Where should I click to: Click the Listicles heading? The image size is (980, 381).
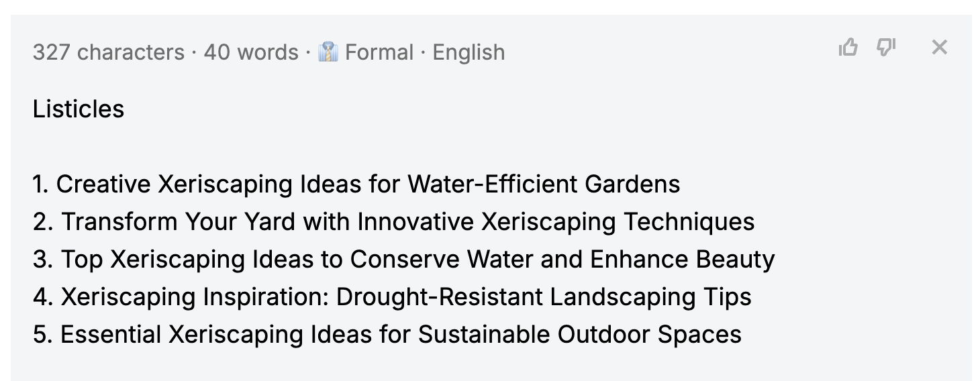79,109
